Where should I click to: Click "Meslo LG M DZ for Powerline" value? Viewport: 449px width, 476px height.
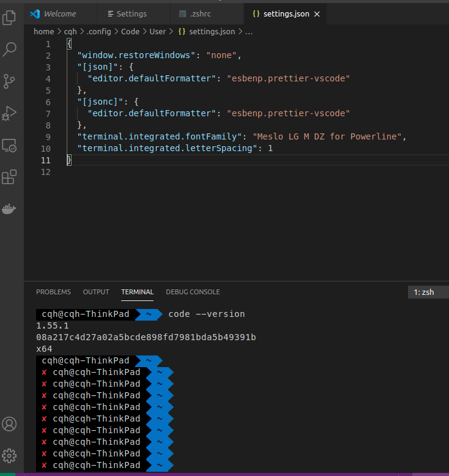pos(327,136)
